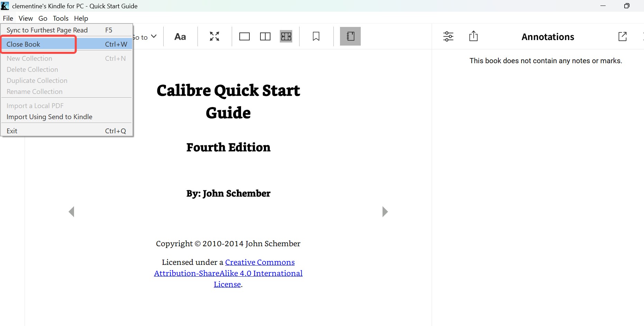Open the Aa font settings
This screenshot has width=644, height=326.
(180, 36)
